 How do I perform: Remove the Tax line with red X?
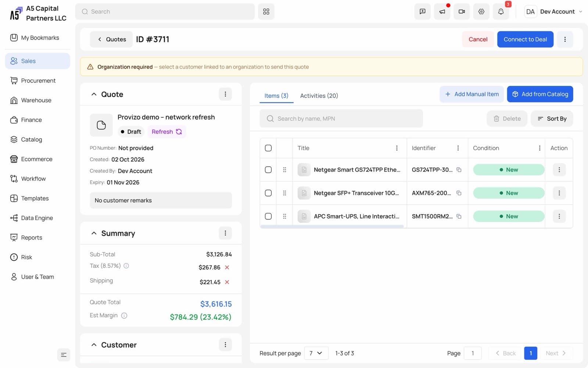pyautogui.click(x=227, y=268)
